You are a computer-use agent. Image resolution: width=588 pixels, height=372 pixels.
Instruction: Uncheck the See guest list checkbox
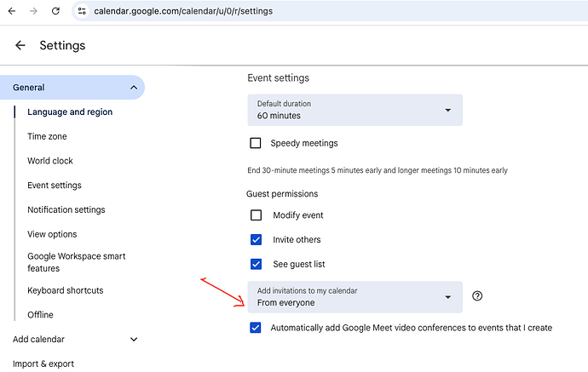256,264
